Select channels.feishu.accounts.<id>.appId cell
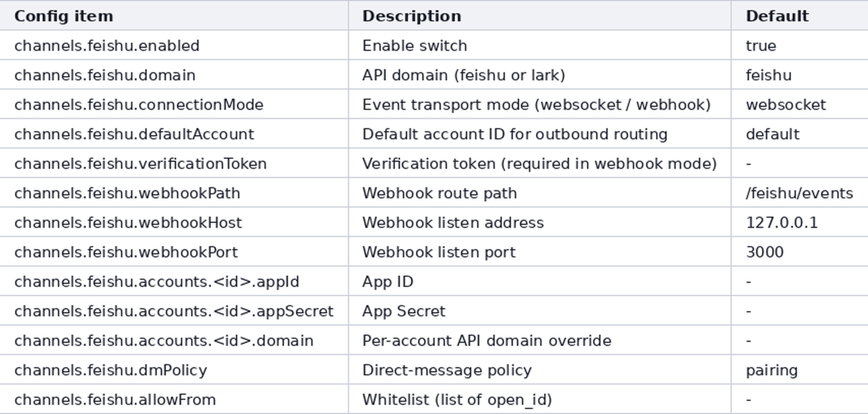Image resolution: width=868 pixels, height=414 pixels. [174, 281]
